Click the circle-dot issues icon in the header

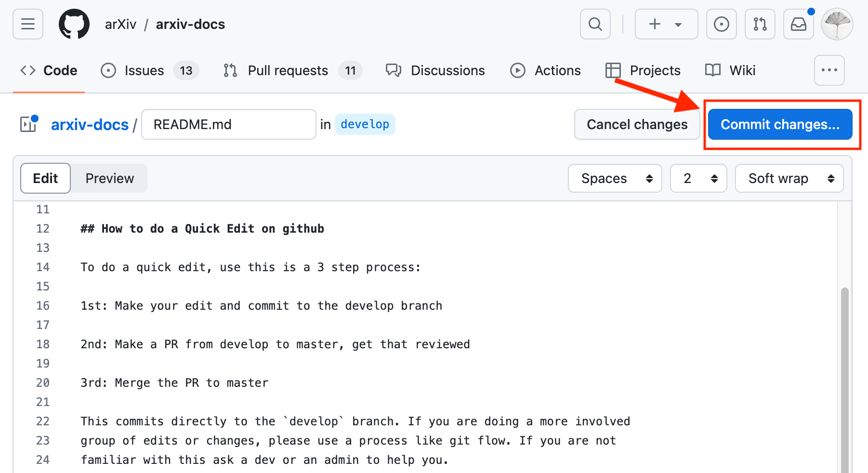tap(721, 24)
